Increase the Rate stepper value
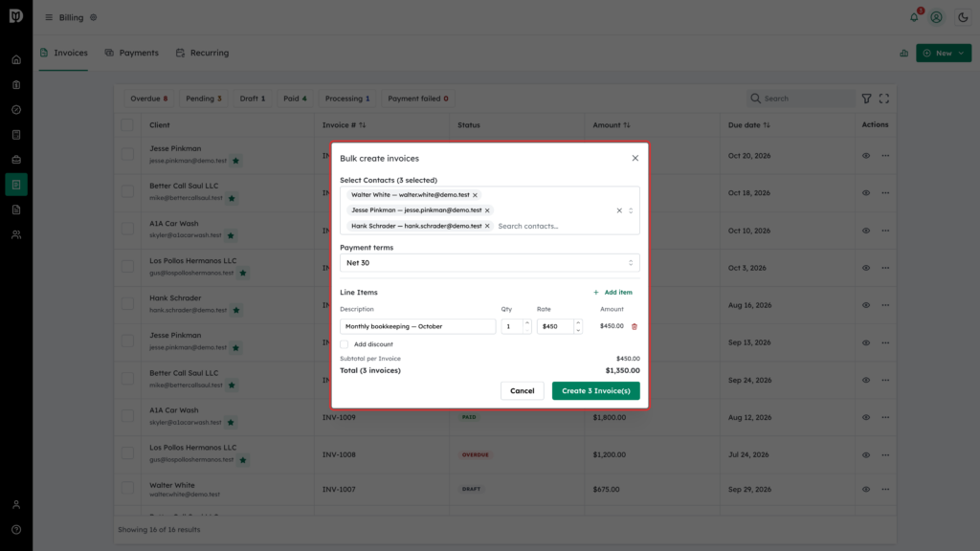The width and height of the screenshot is (980, 551). 578,323
